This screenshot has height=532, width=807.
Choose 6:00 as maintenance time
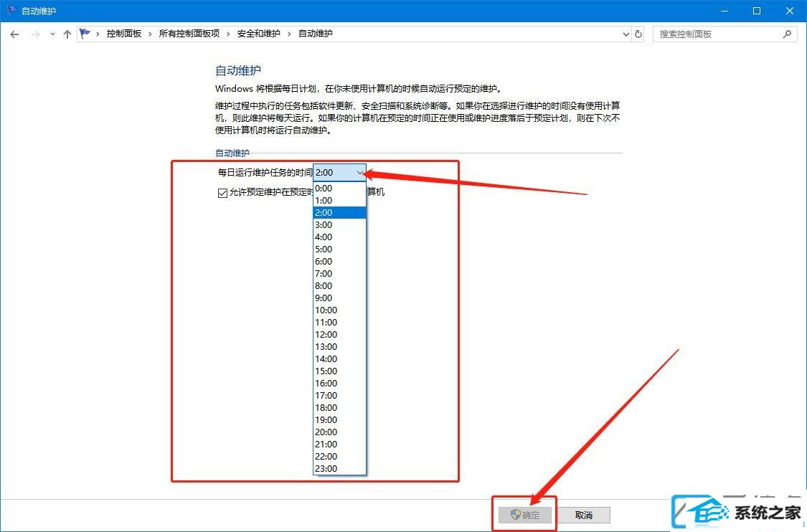click(x=340, y=262)
